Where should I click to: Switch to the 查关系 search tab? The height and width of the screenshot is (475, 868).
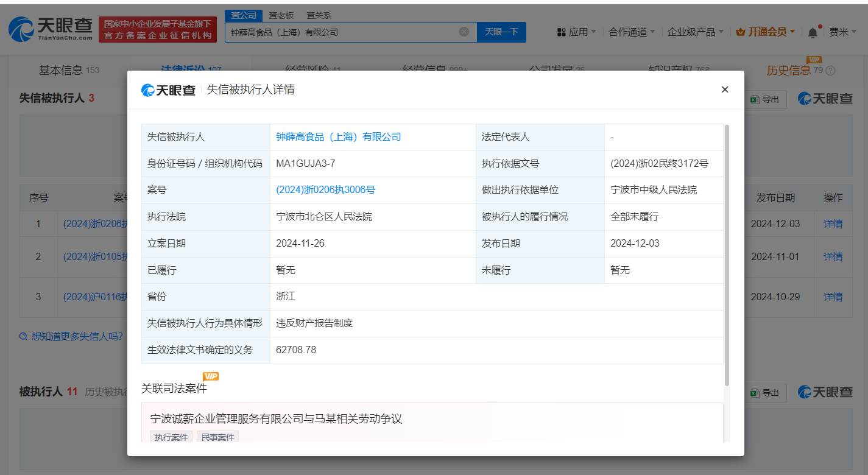tap(319, 15)
